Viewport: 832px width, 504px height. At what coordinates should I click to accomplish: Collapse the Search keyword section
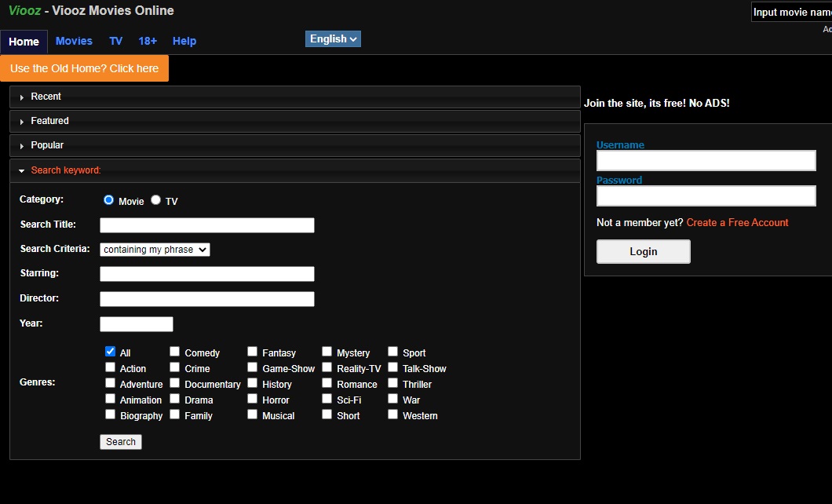click(x=295, y=170)
